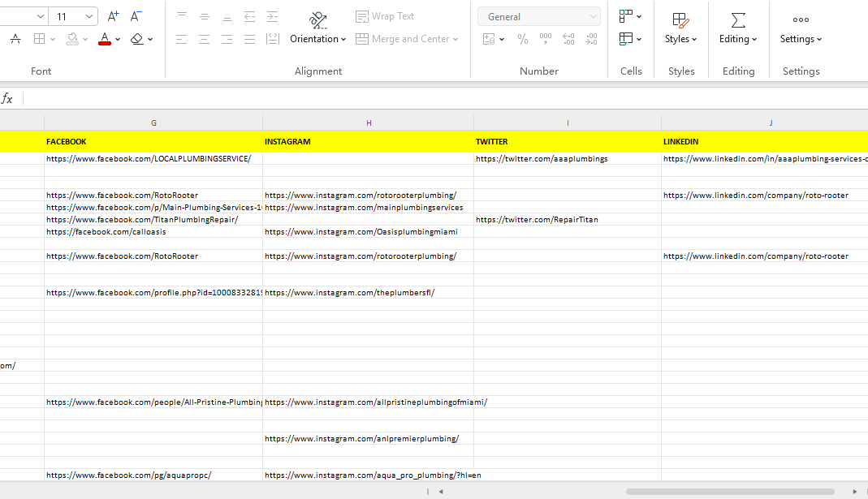This screenshot has width=868, height=499.
Task: Center align text horizontally
Action: click(x=204, y=39)
